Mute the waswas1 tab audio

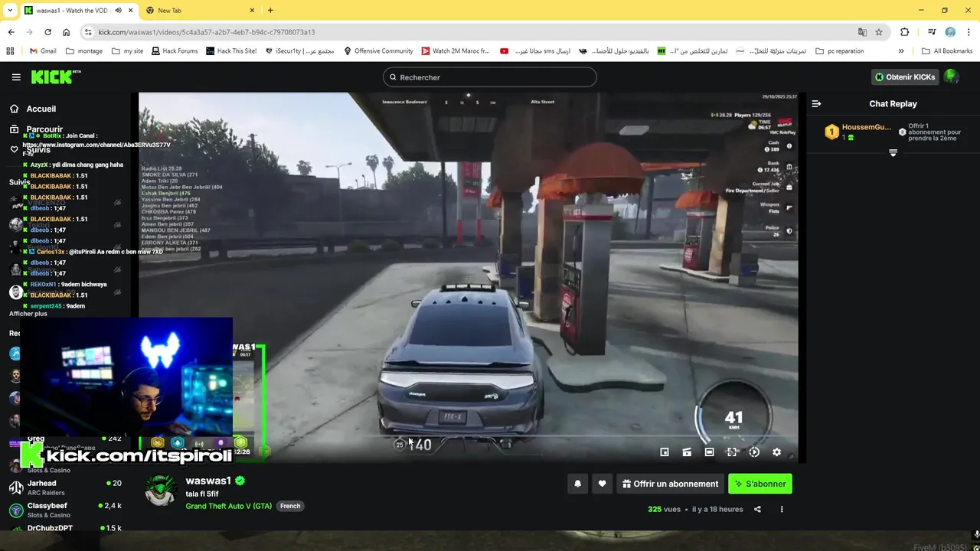118,11
